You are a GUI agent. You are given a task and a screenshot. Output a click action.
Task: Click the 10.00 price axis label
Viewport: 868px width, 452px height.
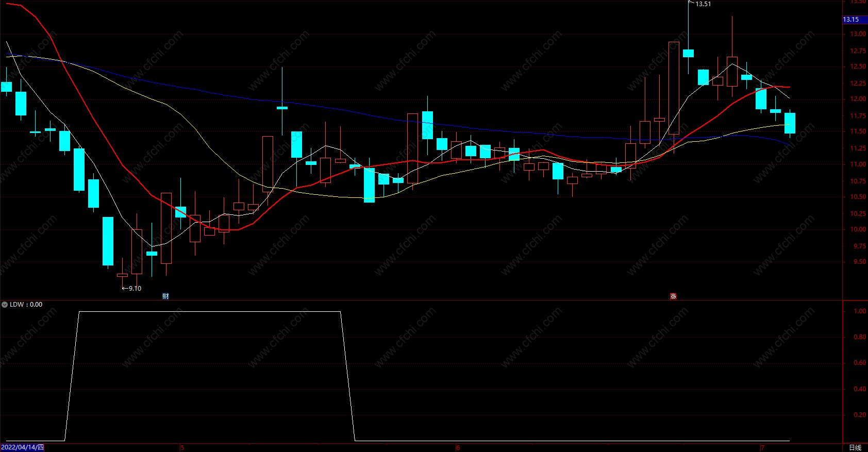pos(858,229)
